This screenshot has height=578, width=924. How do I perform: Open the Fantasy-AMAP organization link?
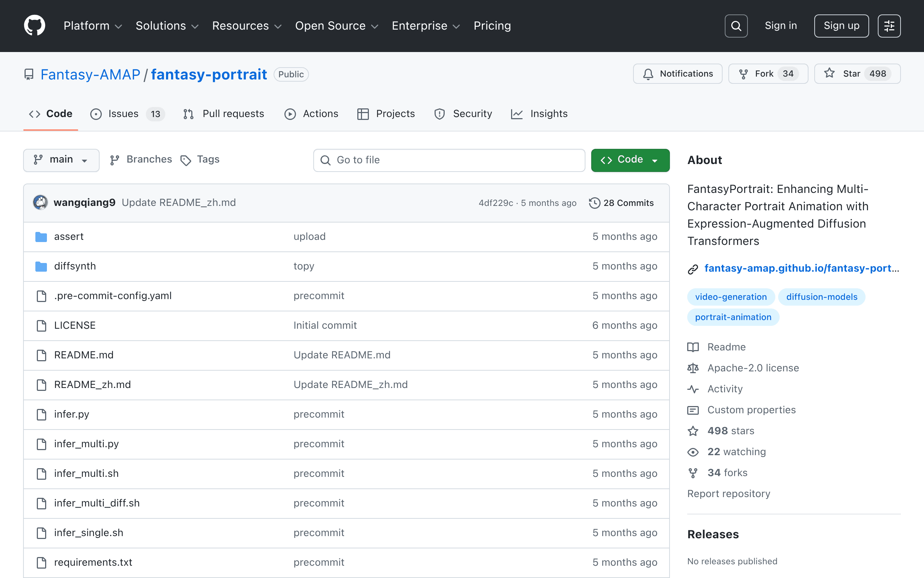91,74
